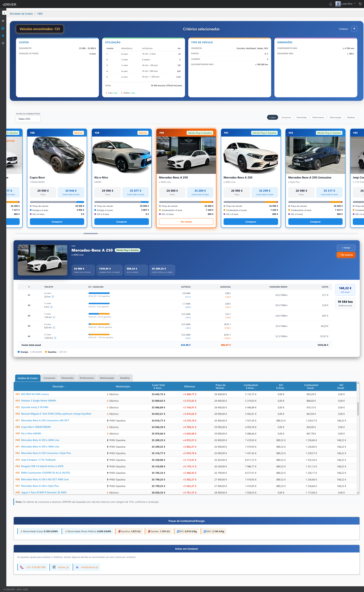364x592 pixels.
Task: Click Luisa Silva avatar picture
Action: tap(338, 4)
